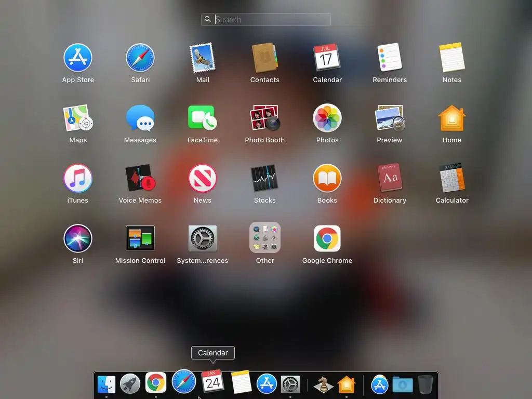Open Calendar in the Launchpad grid
The image size is (532, 399).
[x=327, y=57]
